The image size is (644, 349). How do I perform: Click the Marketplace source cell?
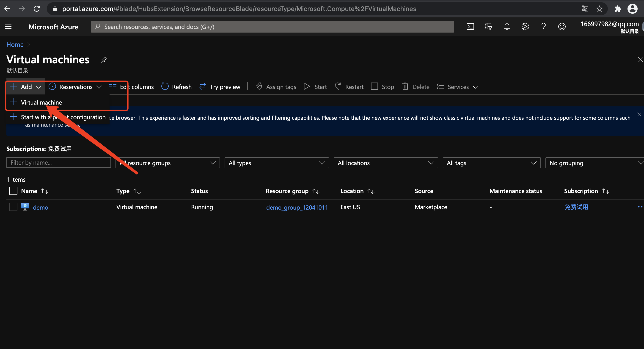[x=431, y=207]
